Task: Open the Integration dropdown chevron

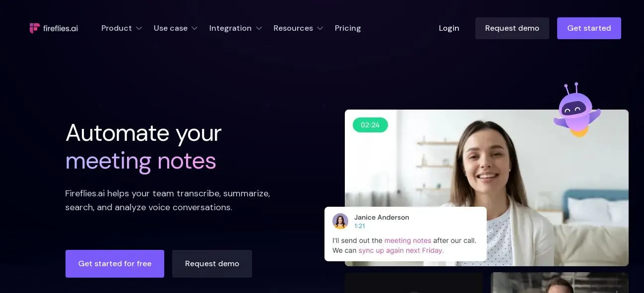Action: point(258,28)
